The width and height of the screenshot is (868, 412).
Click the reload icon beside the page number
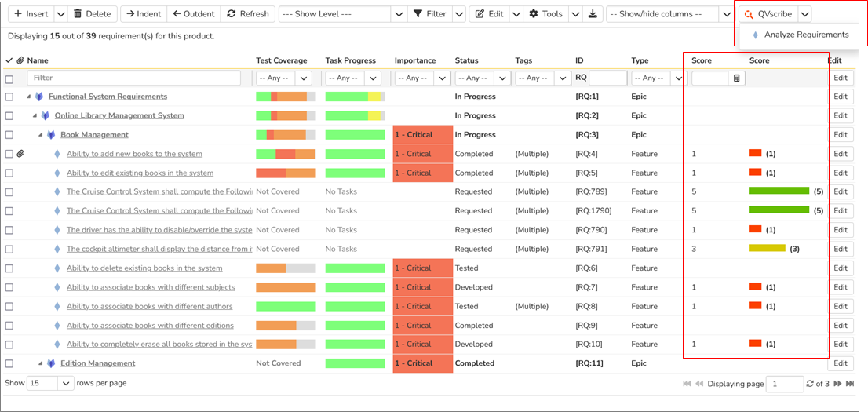tap(811, 384)
